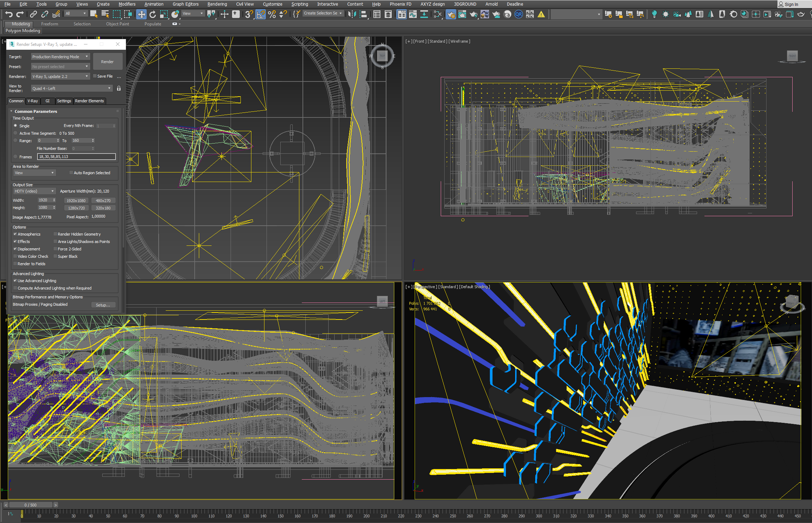Toggle Angle Snap in the toolbar
The height and width of the screenshot is (523, 812).
pos(260,14)
